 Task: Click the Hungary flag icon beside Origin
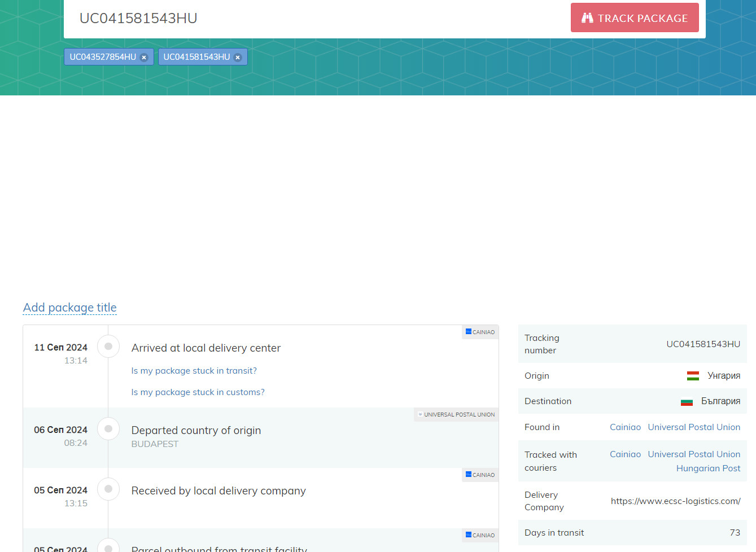693,376
